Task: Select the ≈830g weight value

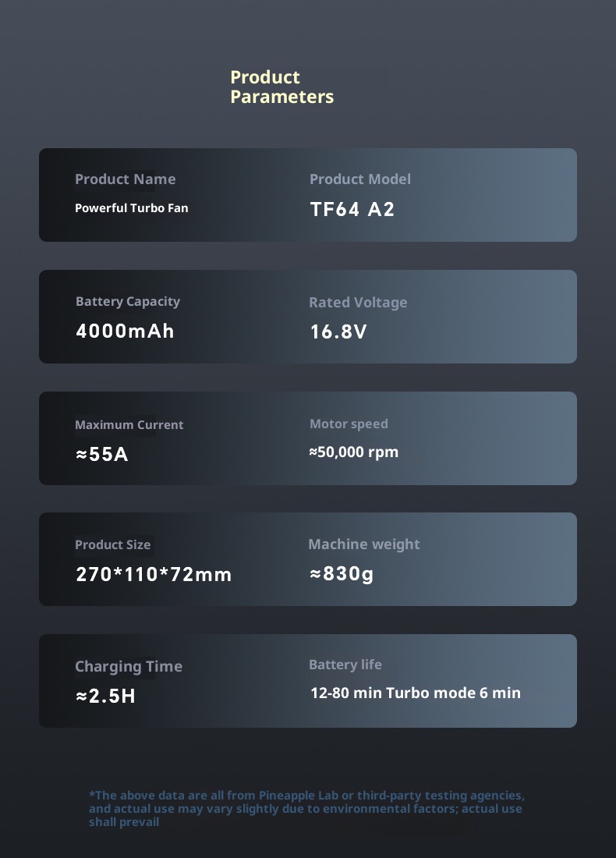Action: (342, 574)
